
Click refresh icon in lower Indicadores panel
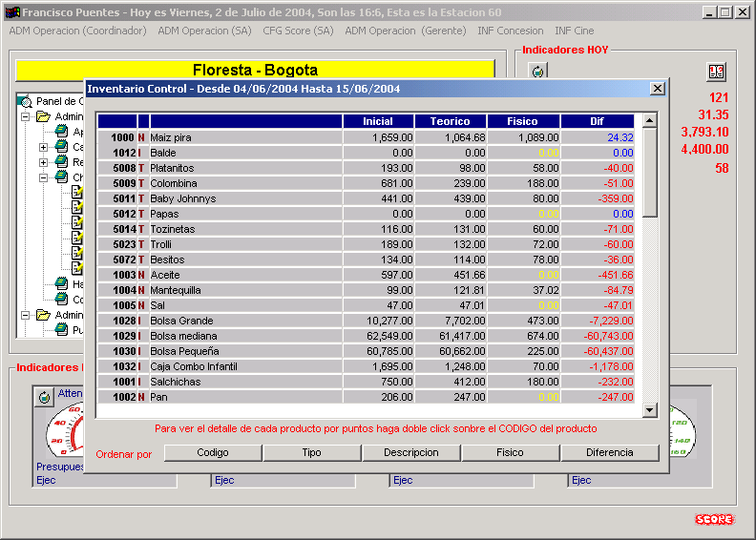[x=44, y=398]
